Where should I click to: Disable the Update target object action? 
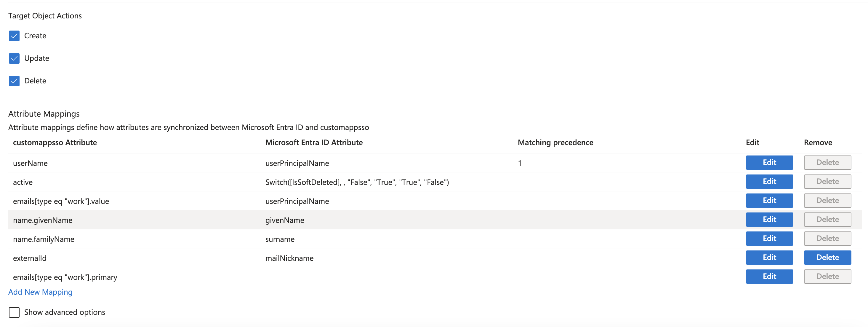(x=14, y=58)
